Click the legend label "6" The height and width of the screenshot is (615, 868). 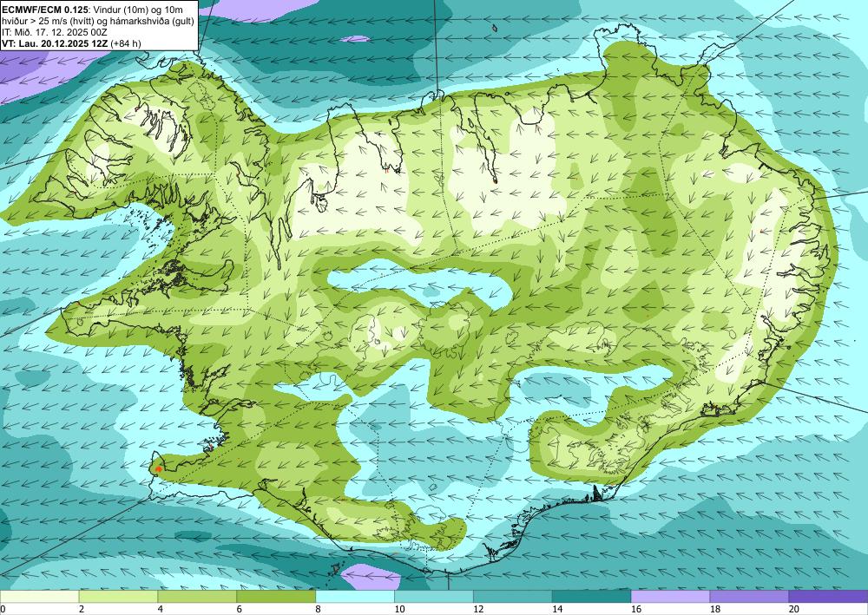240,609
